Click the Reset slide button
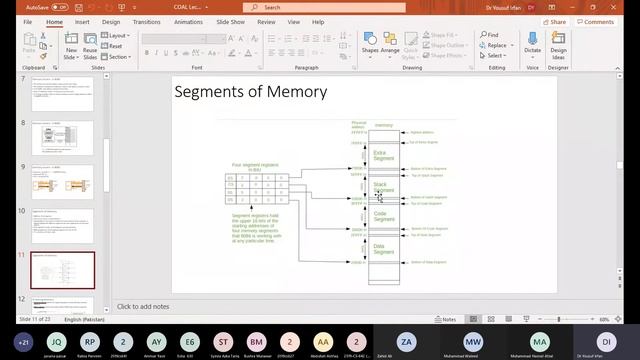 point(111,46)
